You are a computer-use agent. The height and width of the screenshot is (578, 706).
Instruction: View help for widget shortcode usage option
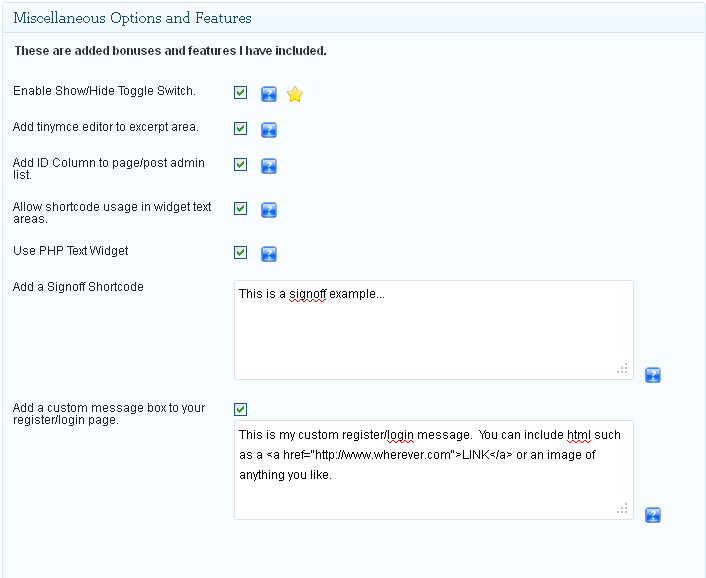268,210
